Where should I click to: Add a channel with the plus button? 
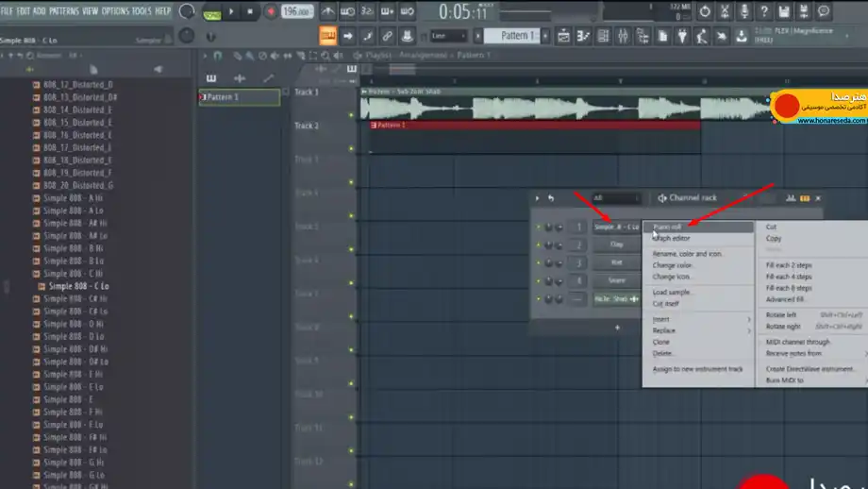pyautogui.click(x=617, y=328)
